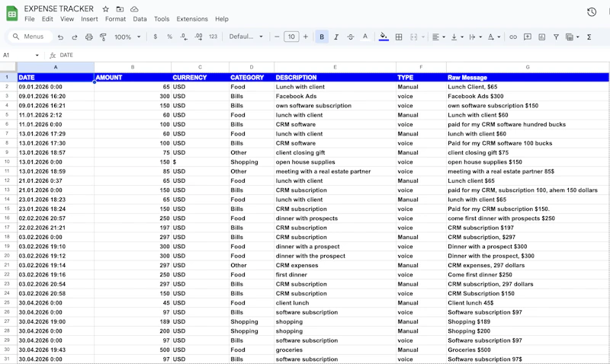Star the EXPENSE TRACKER document
The height and width of the screenshot is (364, 610).
105,9
